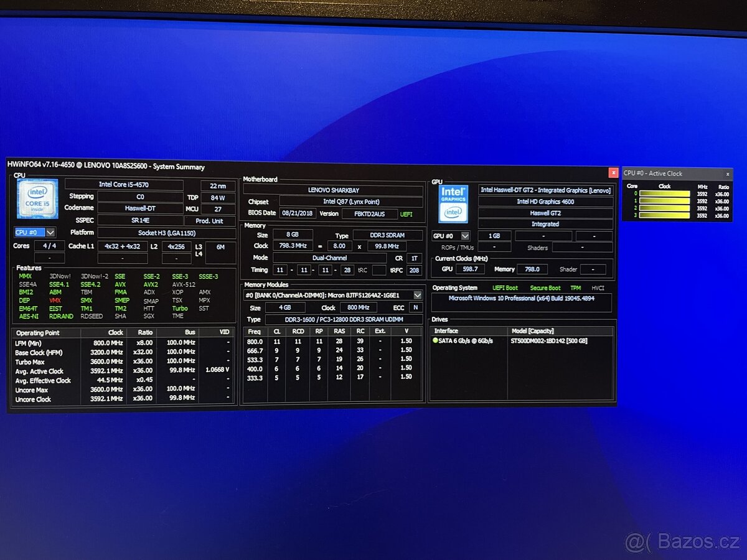
Task: Toggle the TPM indicator
Action: (x=575, y=287)
